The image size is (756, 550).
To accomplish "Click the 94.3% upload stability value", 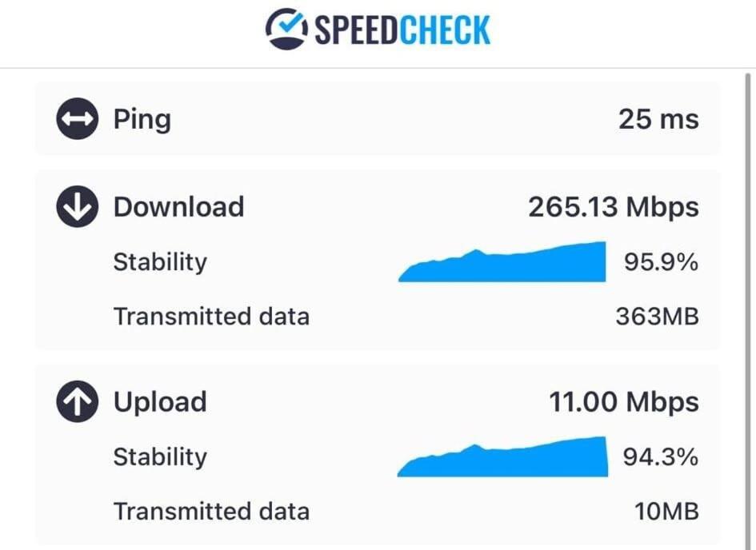I will tap(661, 456).
